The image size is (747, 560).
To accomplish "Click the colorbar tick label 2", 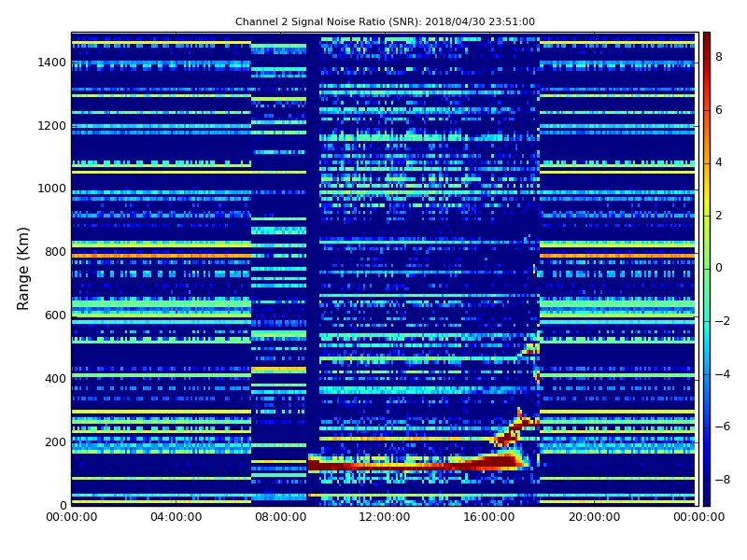I will point(719,216).
